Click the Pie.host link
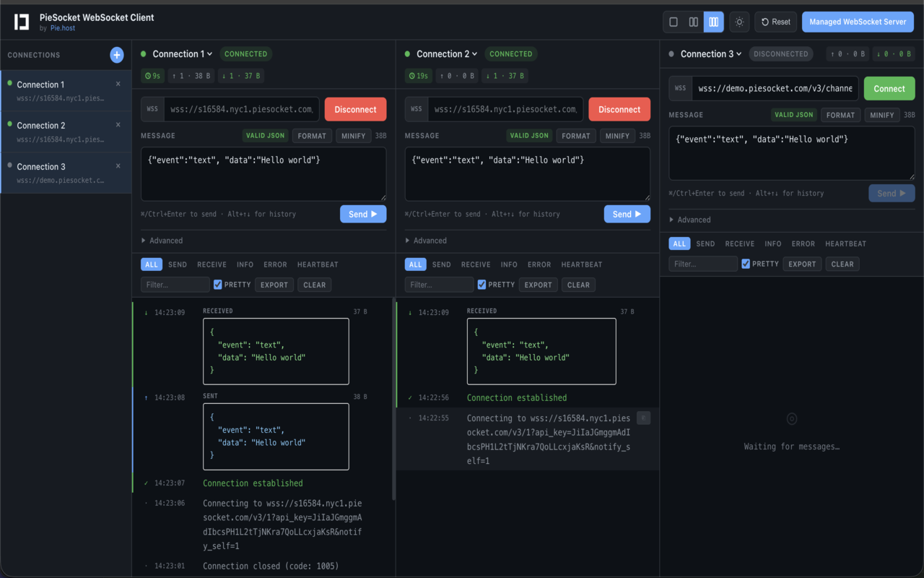This screenshot has height=578, width=924. (63, 28)
